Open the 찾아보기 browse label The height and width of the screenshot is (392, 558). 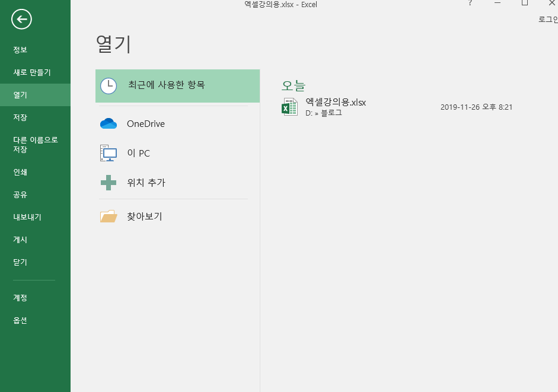145,216
